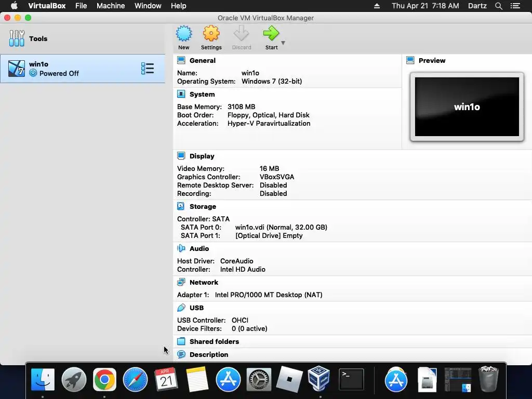Image resolution: width=532 pixels, height=399 pixels.
Task: Click the VirtualBox cube Dock icon
Action: [319, 378]
